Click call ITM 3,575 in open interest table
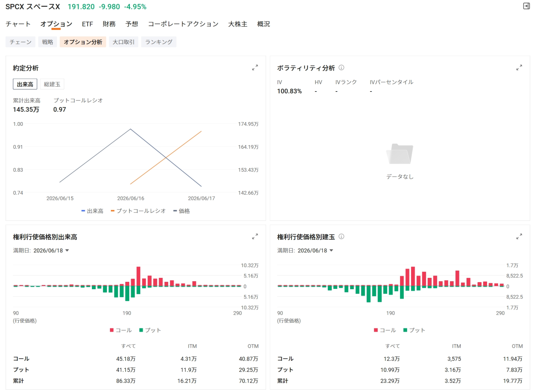The width and height of the screenshot is (533, 392). coord(454,359)
